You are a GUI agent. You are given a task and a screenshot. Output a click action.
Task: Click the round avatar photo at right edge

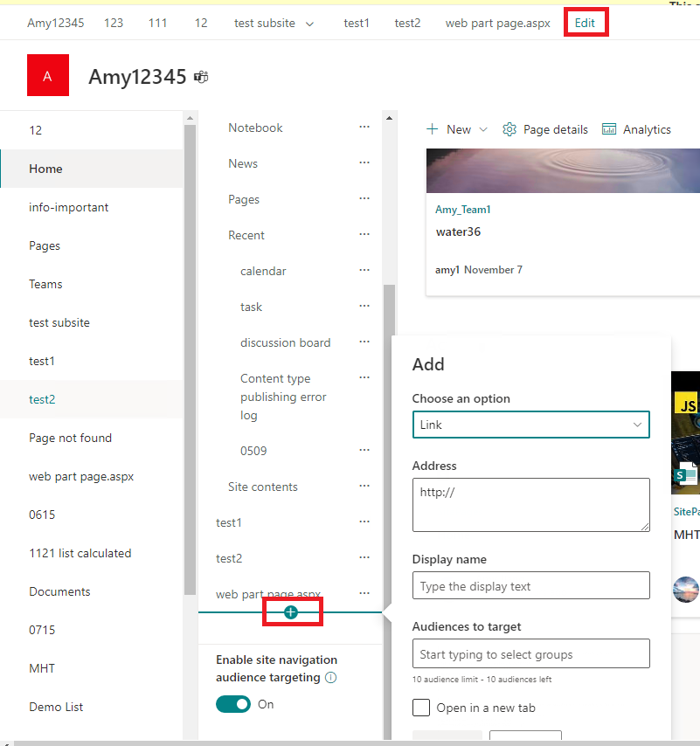coord(686,590)
